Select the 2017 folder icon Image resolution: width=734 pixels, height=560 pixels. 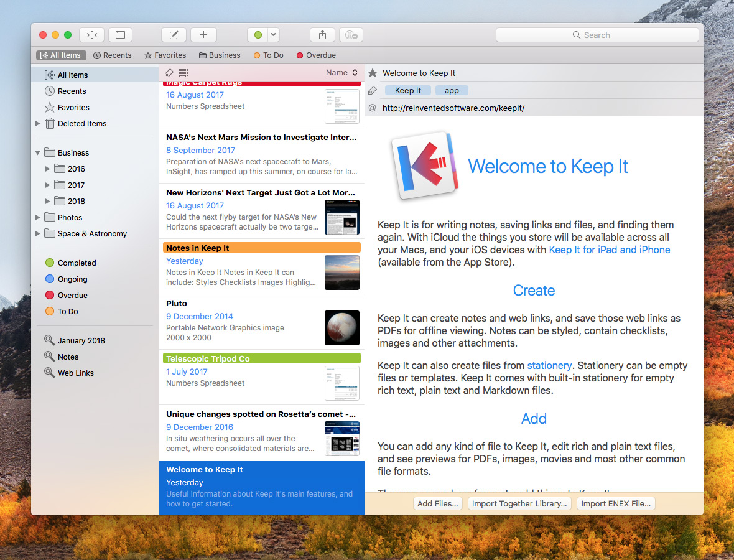(60, 184)
